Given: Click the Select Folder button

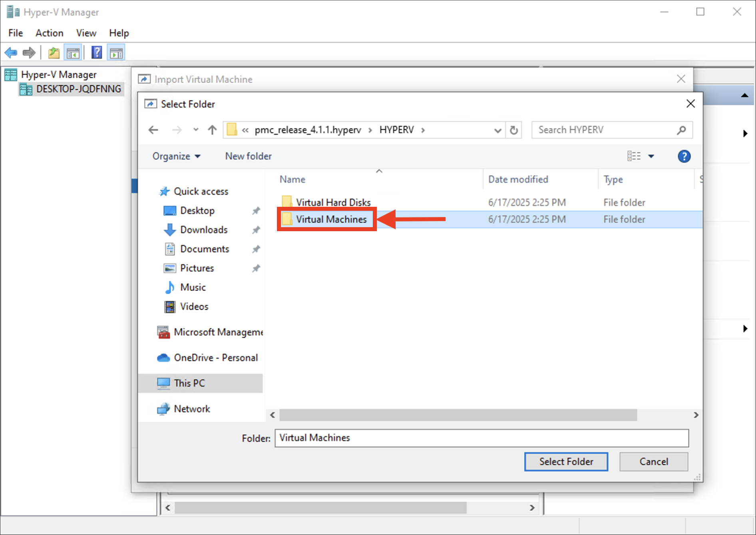Looking at the screenshot, I should click(566, 462).
